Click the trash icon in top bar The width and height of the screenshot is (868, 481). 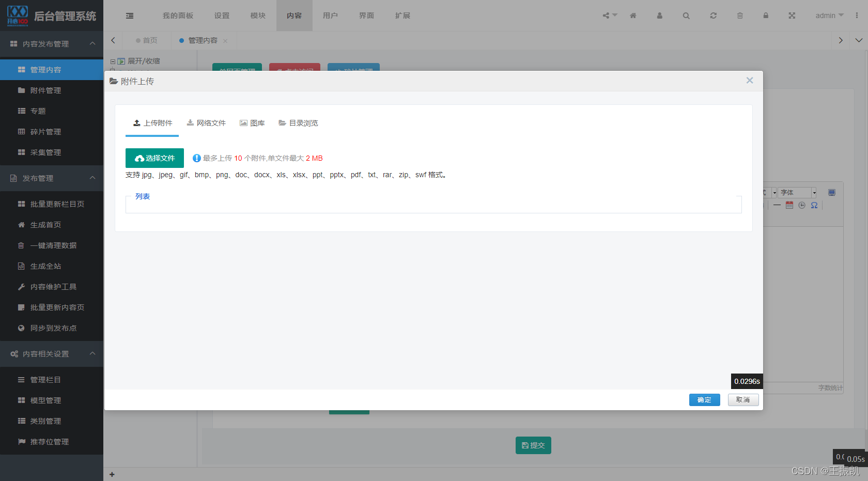[740, 15]
